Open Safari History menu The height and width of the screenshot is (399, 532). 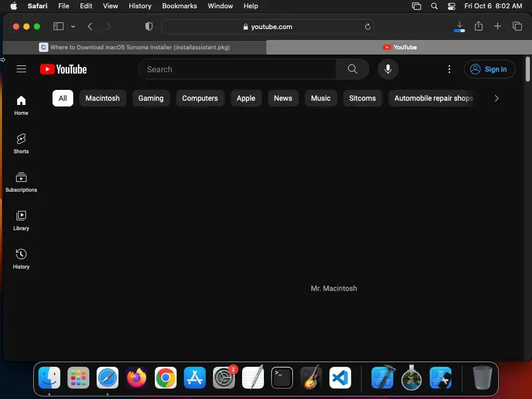(140, 6)
